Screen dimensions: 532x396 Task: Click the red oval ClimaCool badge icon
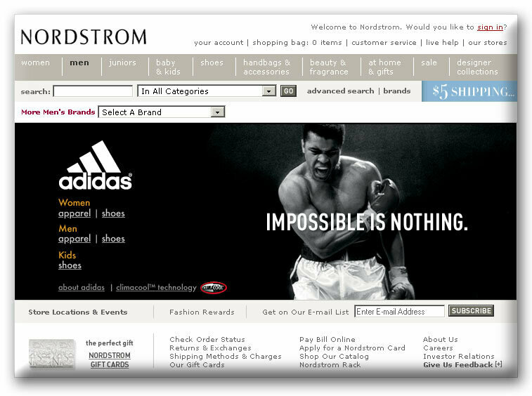click(x=214, y=287)
